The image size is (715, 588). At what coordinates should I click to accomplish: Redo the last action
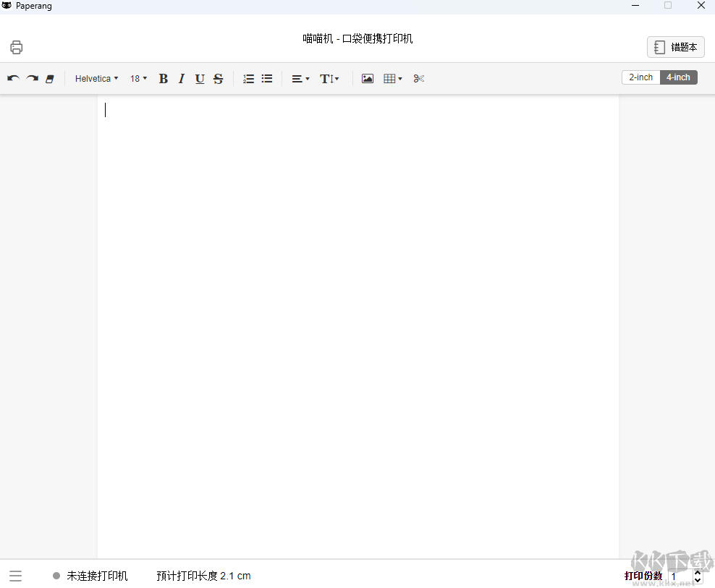(x=32, y=78)
